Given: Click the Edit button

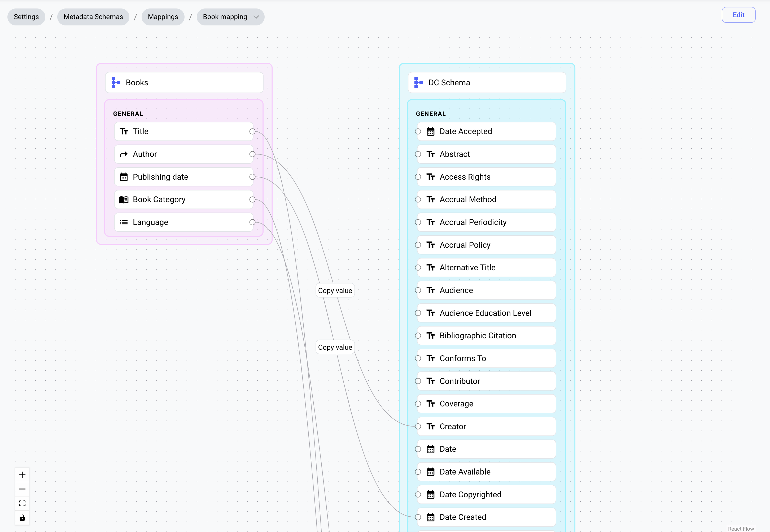Looking at the screenshot, I should click(738, 15).
